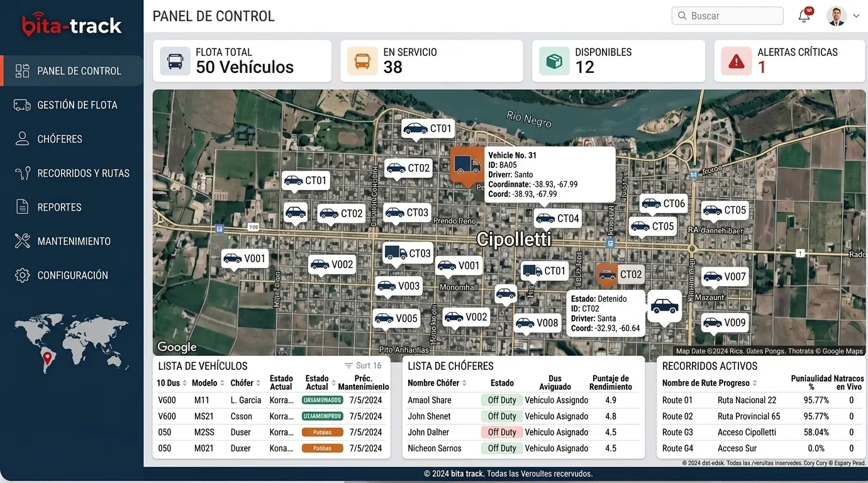Click Ruta Provincial 65 in active routes

click(x=749, y=416)
